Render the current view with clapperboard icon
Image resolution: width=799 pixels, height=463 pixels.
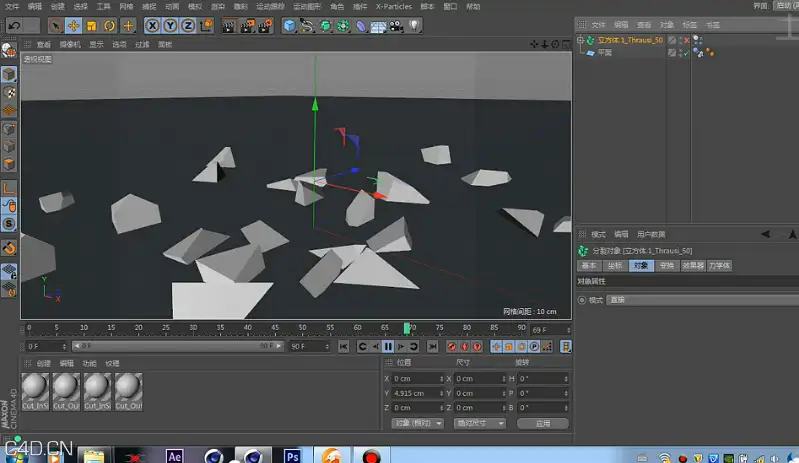[229, 25]
